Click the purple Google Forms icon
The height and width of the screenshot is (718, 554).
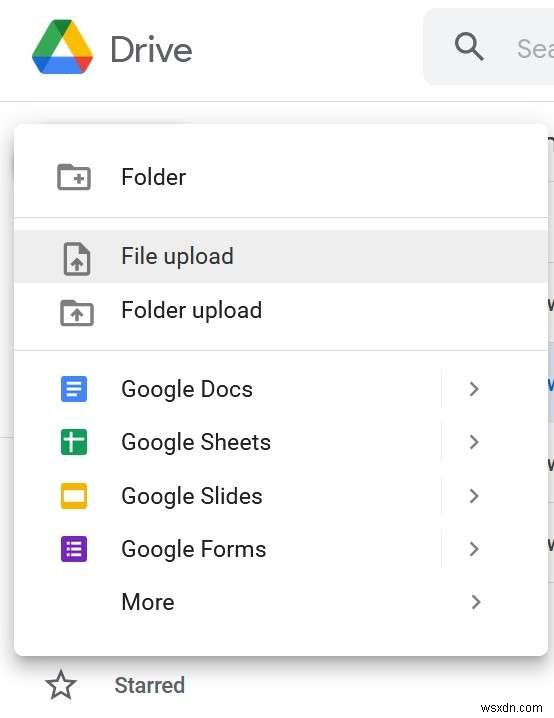(74, 549)
